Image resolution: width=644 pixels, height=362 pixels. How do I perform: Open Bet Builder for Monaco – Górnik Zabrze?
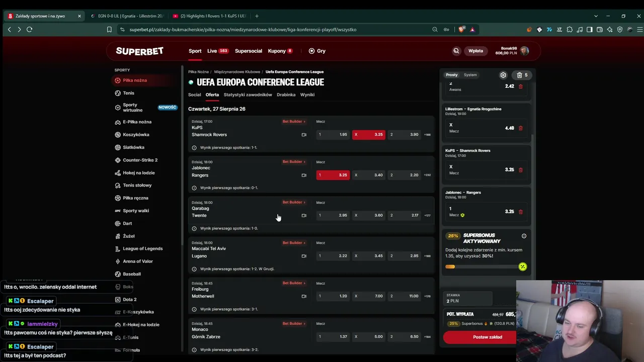point(294,323)
